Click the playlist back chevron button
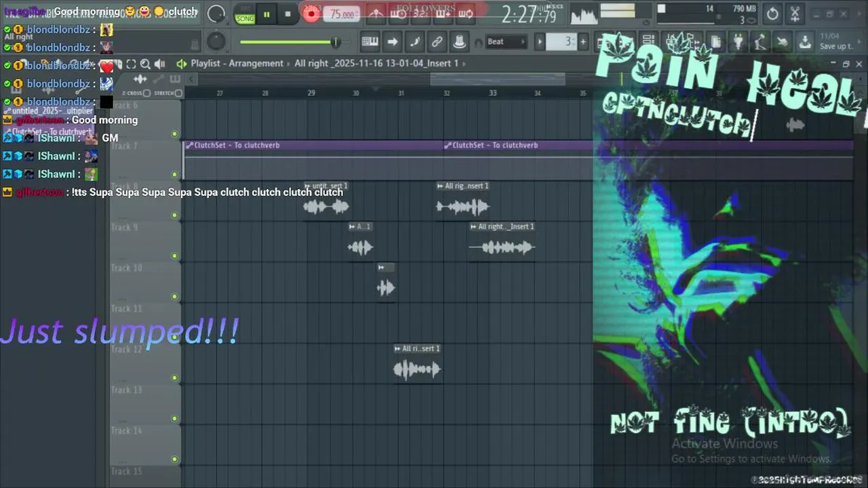 click(191, 79)
